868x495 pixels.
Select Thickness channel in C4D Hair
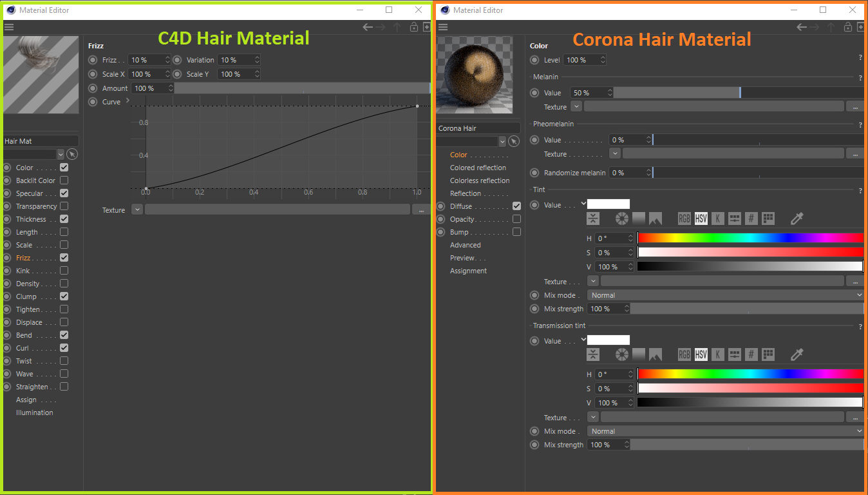[x=31, y=219]
